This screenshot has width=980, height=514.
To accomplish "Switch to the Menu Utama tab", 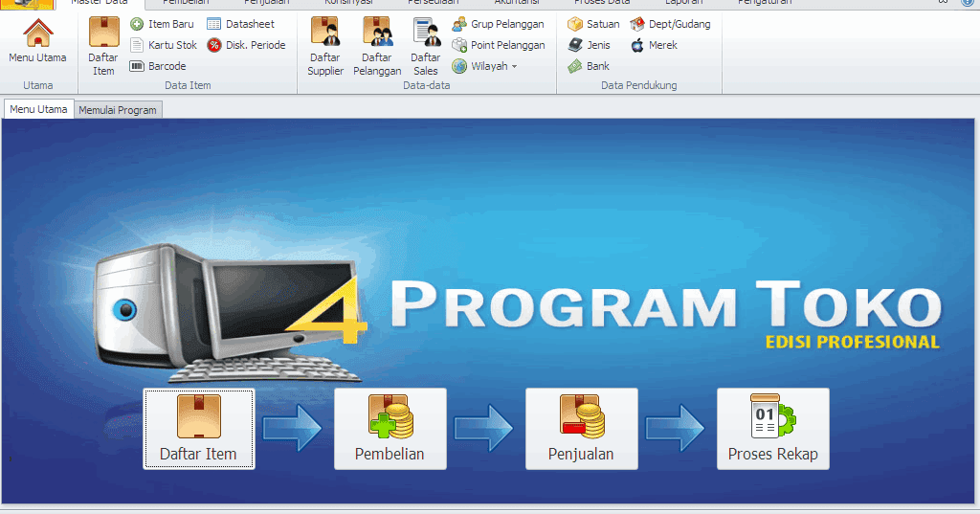I will pyautogui.click(x=38, y=109).
